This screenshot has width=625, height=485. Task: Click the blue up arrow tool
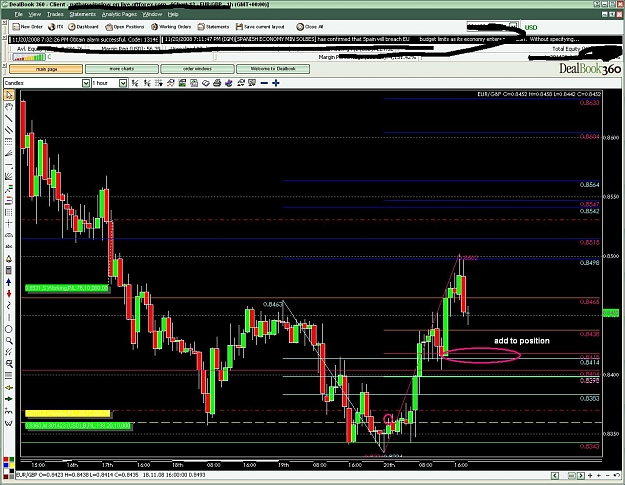pos(9,282)
